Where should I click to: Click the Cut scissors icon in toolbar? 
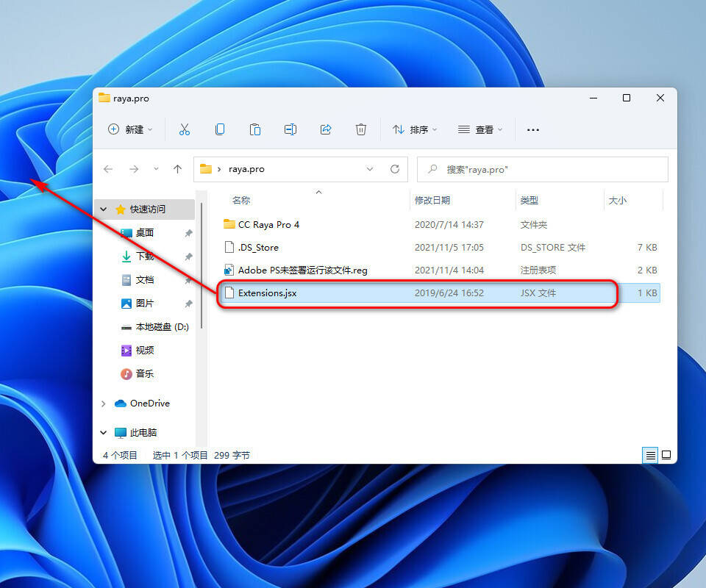[x=184, y=129]
